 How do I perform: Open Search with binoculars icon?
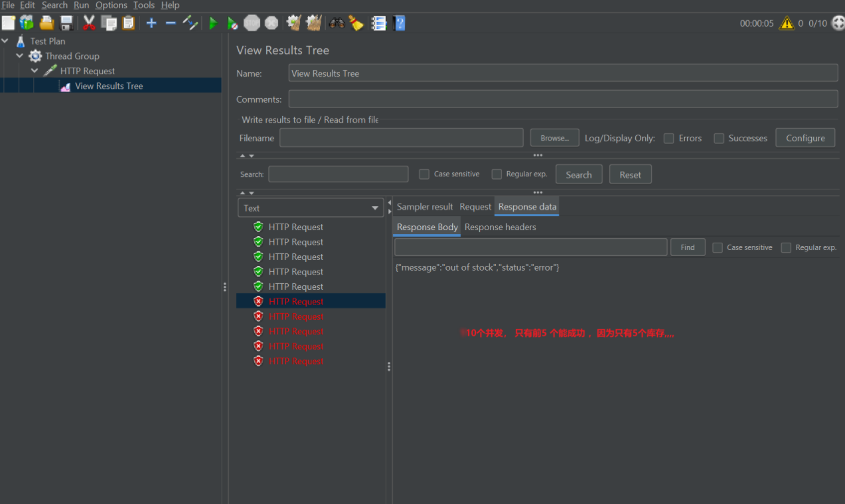click(337, 23)
